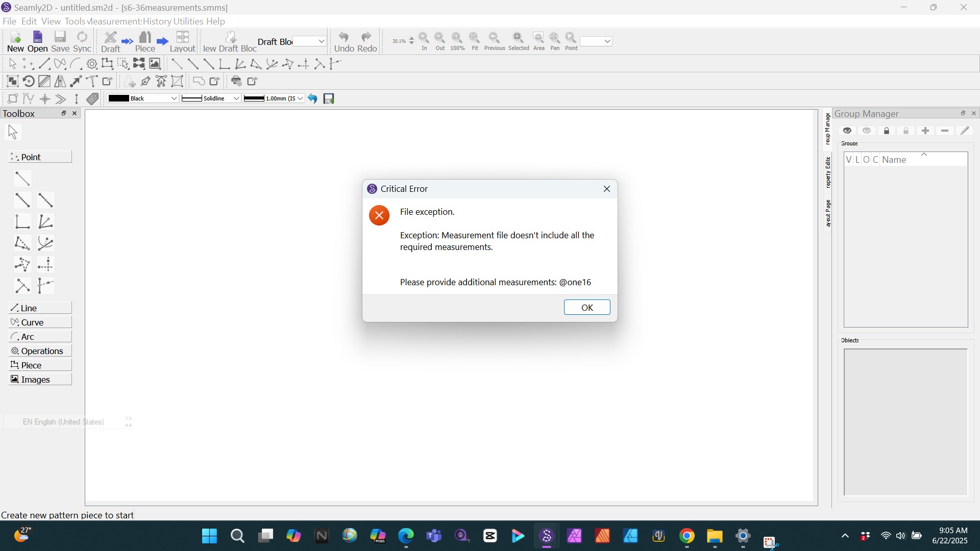Image resolution: width=980 pixels, height=551 pixels.
Task: Sort groups by Name column header
Action: click(924, 160)
